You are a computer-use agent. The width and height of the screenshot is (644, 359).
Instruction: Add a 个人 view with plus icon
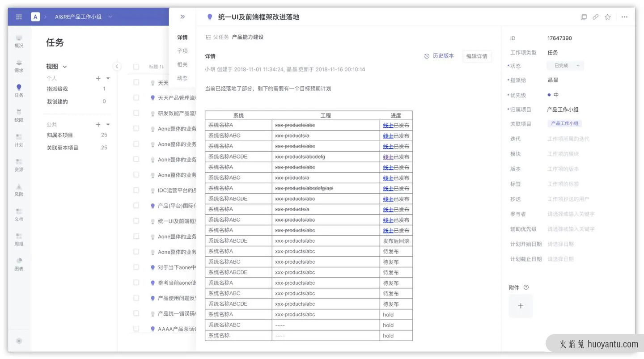pos(98,78)
